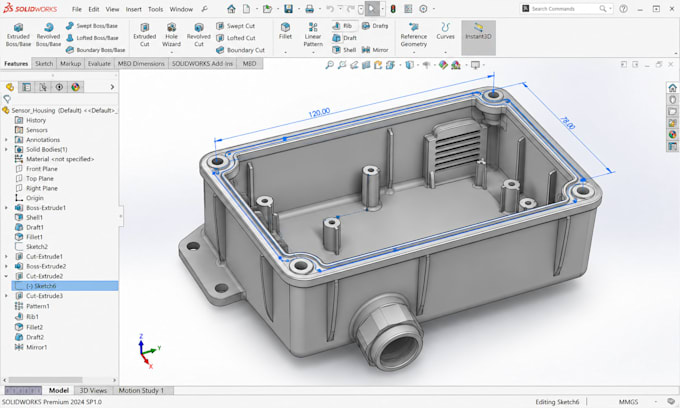Open the DisplayManager color wheel tab
This screenshot has height=408, width=680.
click(x=75, y=87)
